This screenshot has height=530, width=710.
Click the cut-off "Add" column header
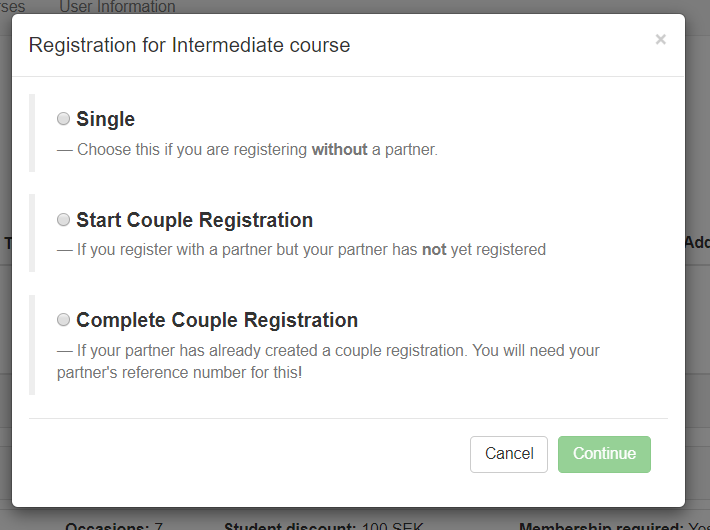point(696,242)
